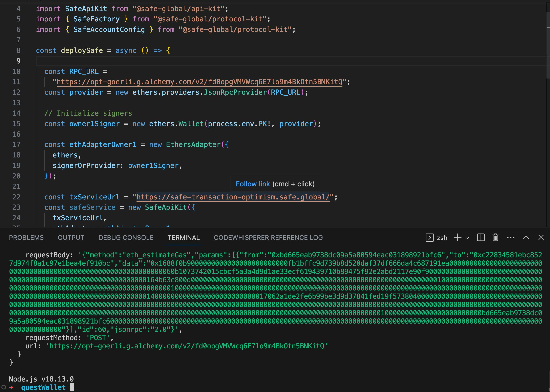This screenshot has width=550, height=392.
Task: Click SafeAccountConfig import on line 6
Action: [109, 29]
